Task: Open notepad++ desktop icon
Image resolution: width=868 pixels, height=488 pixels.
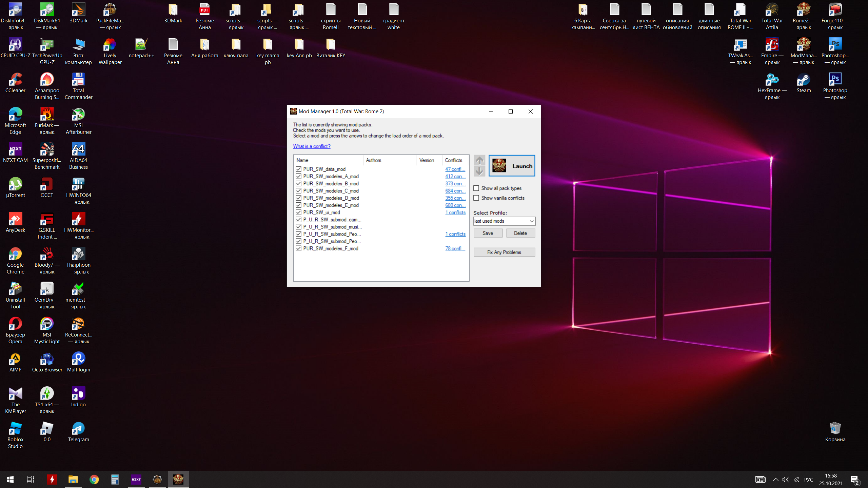Action: pyautogui.click(x=141, y=48)
